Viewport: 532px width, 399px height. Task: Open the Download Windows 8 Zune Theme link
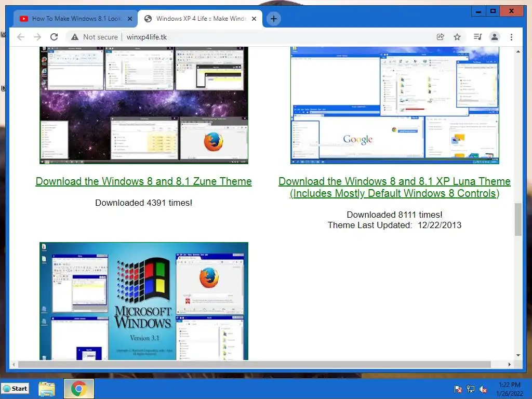click(x=143, y=181)
